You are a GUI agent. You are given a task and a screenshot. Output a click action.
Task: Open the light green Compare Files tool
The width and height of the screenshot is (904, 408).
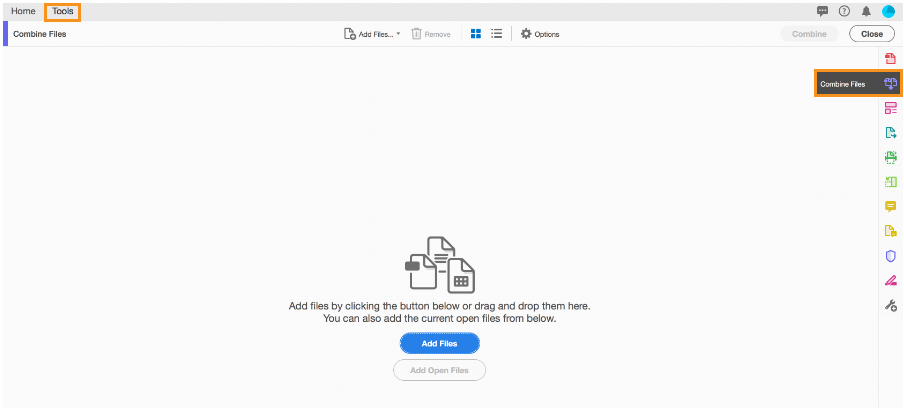891,182
